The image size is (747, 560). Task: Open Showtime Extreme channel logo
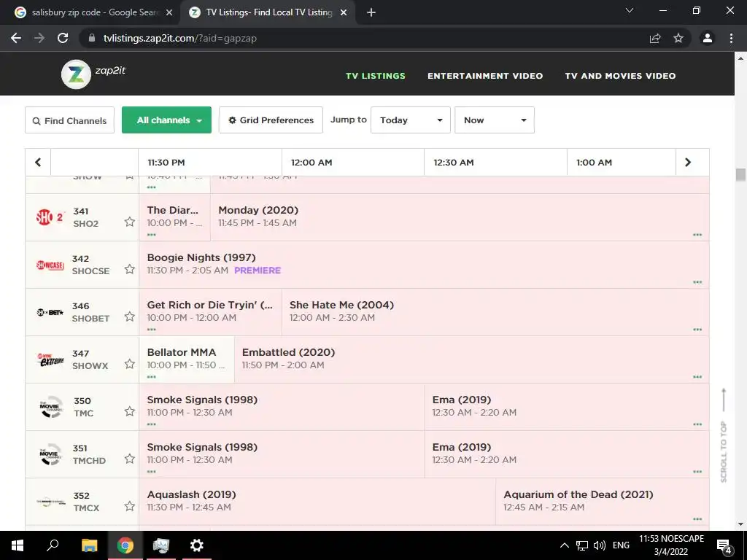pyautogui.click(x=50, y=359)
